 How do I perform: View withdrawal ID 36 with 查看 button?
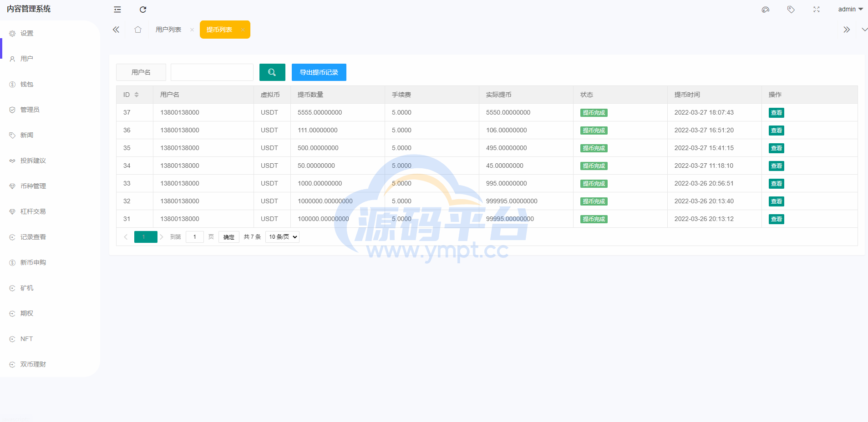(x=777, y=131)
